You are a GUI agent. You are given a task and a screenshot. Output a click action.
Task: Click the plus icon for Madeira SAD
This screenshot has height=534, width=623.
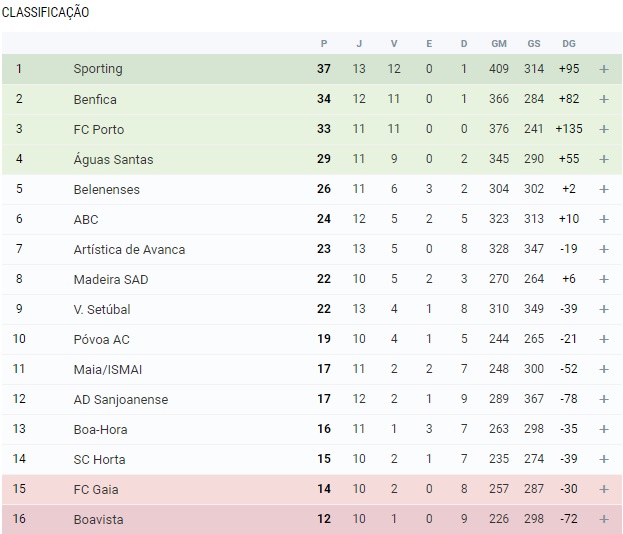(x=603, y=279)
